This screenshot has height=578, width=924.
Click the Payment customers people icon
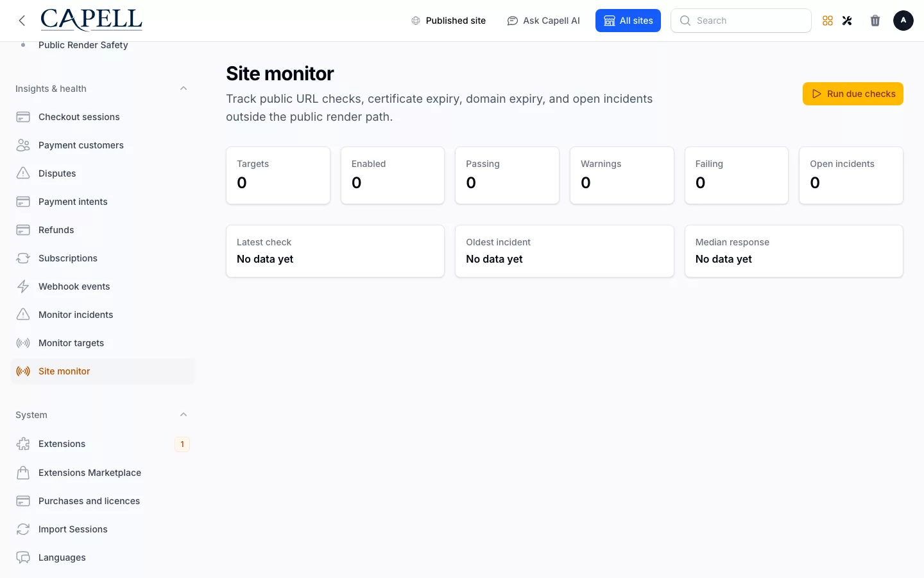(x=23, y=145)
